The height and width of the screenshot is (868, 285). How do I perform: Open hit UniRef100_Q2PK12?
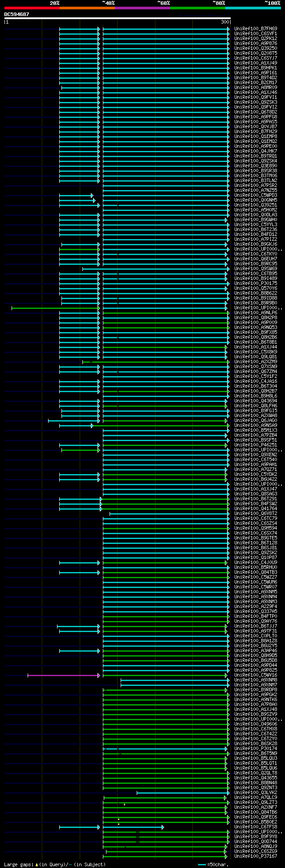[x=256, y=38]
